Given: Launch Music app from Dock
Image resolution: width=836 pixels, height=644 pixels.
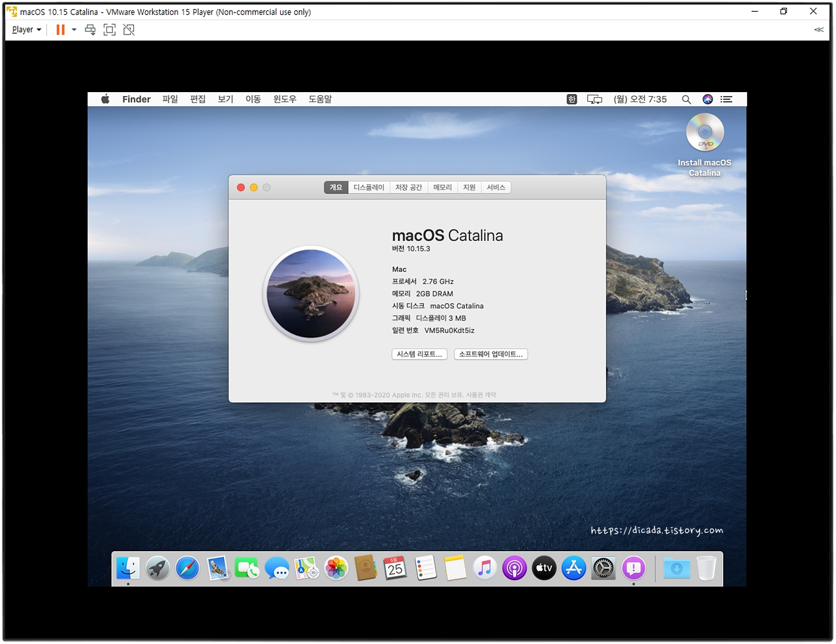Looking at the screenshot, I should pos(485,569).
